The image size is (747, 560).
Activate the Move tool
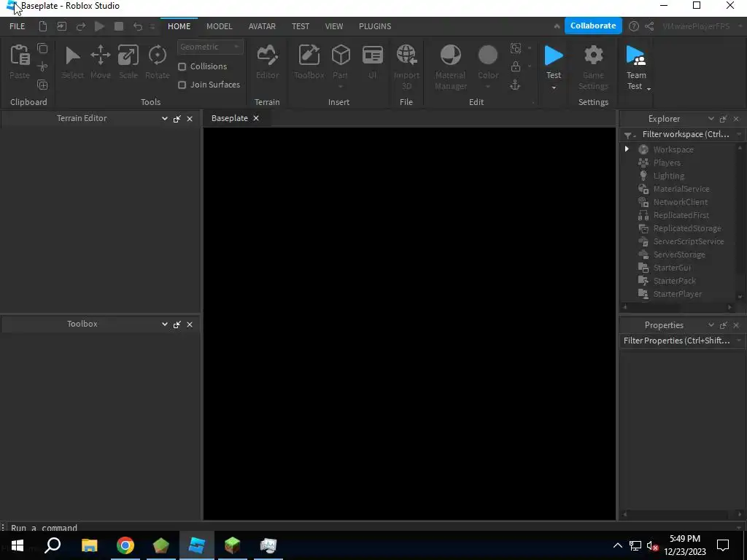[101, 55]
